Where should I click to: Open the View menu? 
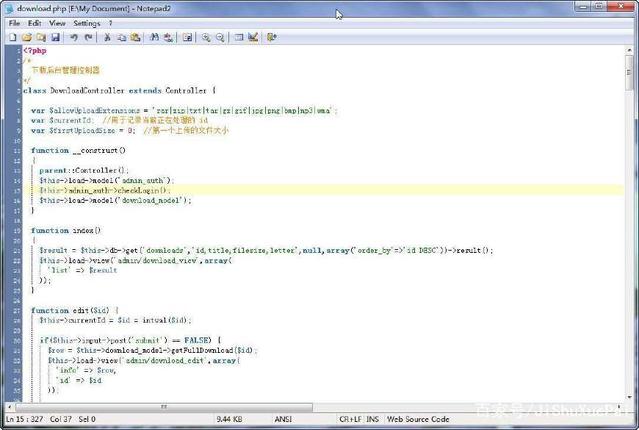[x=57, y=22]
